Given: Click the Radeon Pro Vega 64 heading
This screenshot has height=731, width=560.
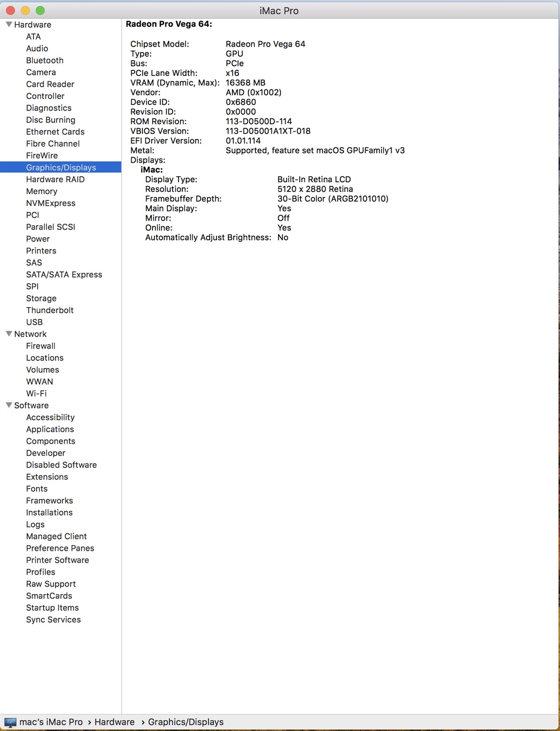Looking at the screenshot, I should (x=169, y=24).
